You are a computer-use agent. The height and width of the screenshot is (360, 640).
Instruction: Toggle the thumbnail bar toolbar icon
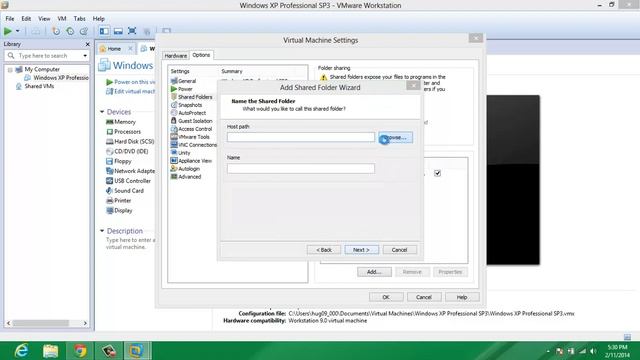tap(118, 31)
